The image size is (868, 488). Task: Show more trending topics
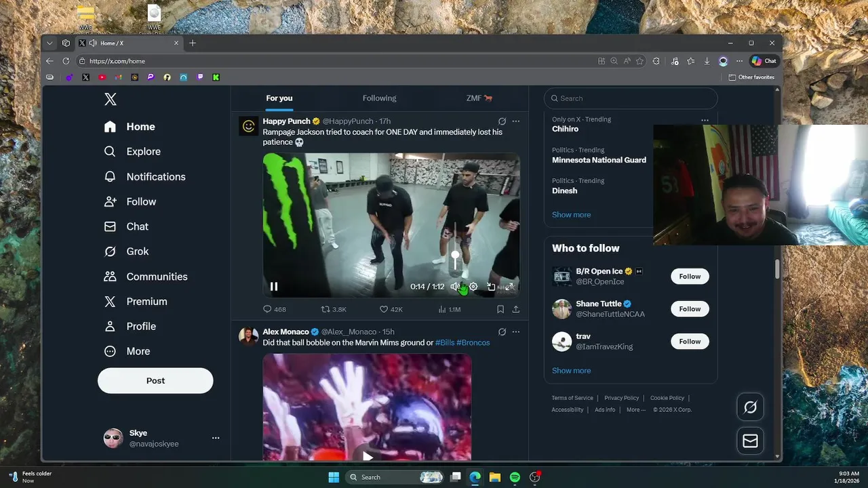pyautogui.click(x=571, y=215)
